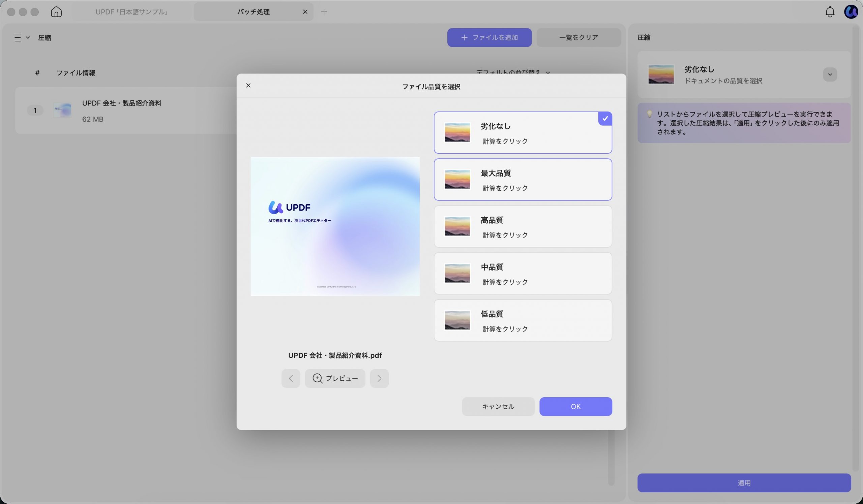Click 計算をクリック under 高品質
863x504 pixels.
[505, 235]
